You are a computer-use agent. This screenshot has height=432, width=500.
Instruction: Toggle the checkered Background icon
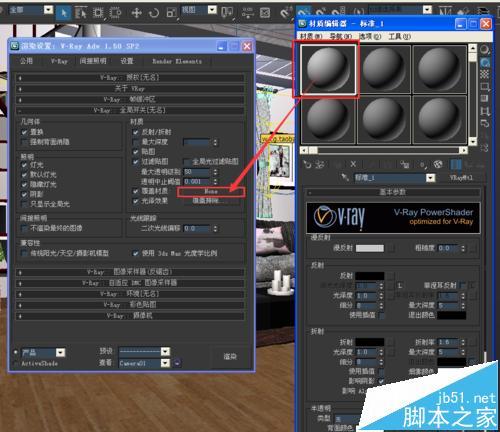[x=485, y=74]
